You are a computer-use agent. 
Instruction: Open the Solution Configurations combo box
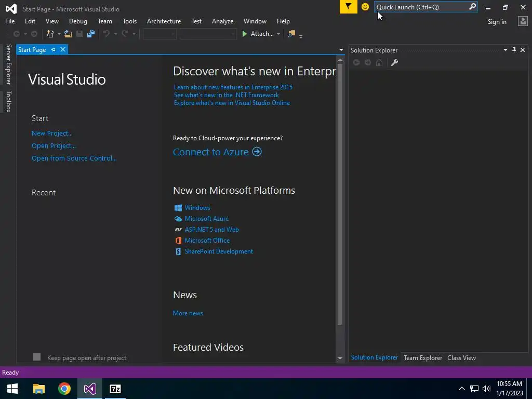point(159,34)
